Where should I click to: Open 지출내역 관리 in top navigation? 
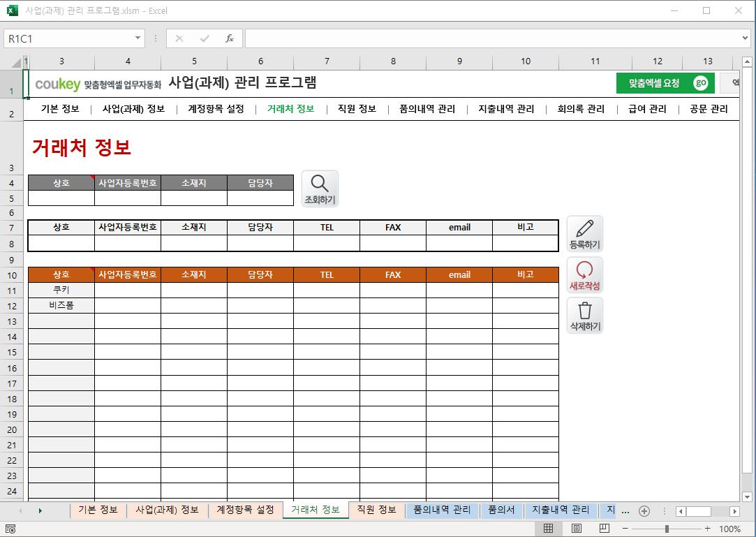point(506,109)
